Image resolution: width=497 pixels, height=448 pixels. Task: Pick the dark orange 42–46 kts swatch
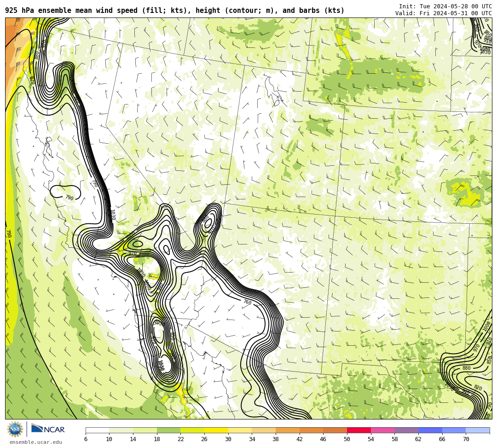pos(311,430)
